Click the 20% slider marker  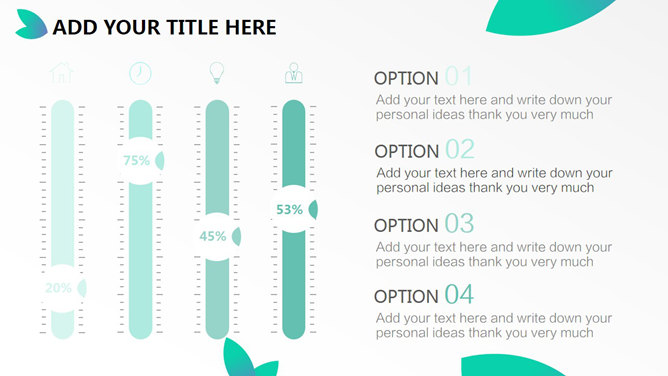click(63, 288)
